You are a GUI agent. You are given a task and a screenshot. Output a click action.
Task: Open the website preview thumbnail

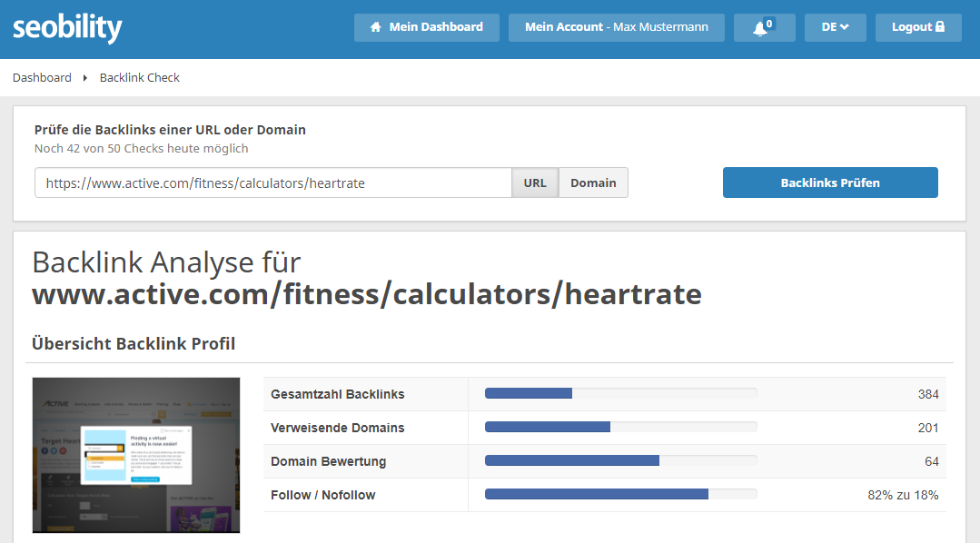point(136,455)
